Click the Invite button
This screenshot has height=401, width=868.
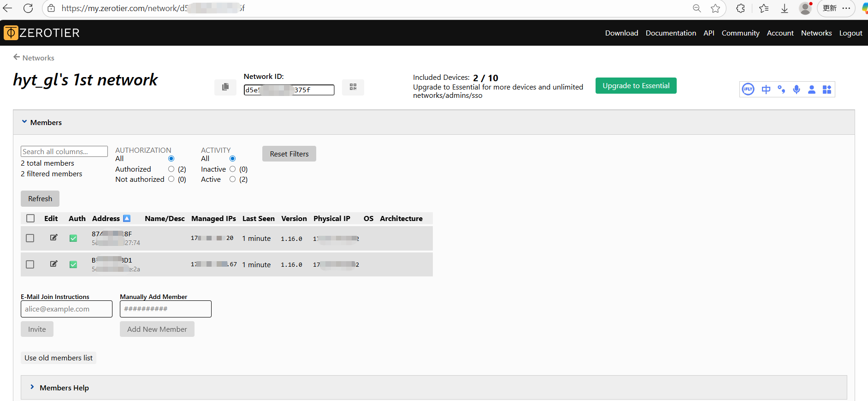37,329
